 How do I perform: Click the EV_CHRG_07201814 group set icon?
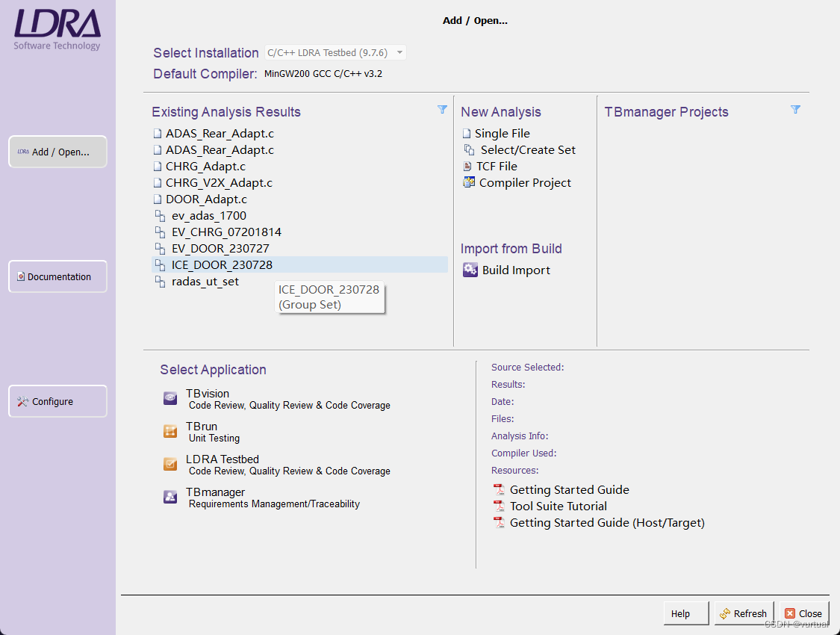coord(160,232)
